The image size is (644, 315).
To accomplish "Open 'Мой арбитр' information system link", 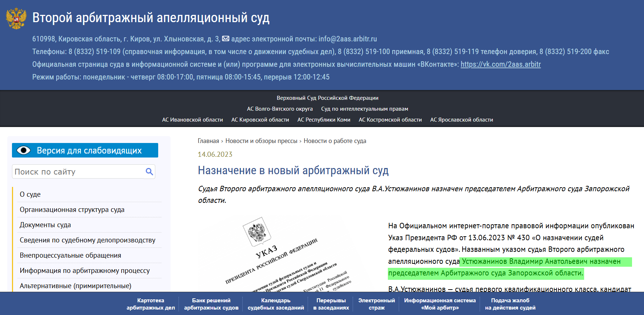I will [x=440, y=304].
